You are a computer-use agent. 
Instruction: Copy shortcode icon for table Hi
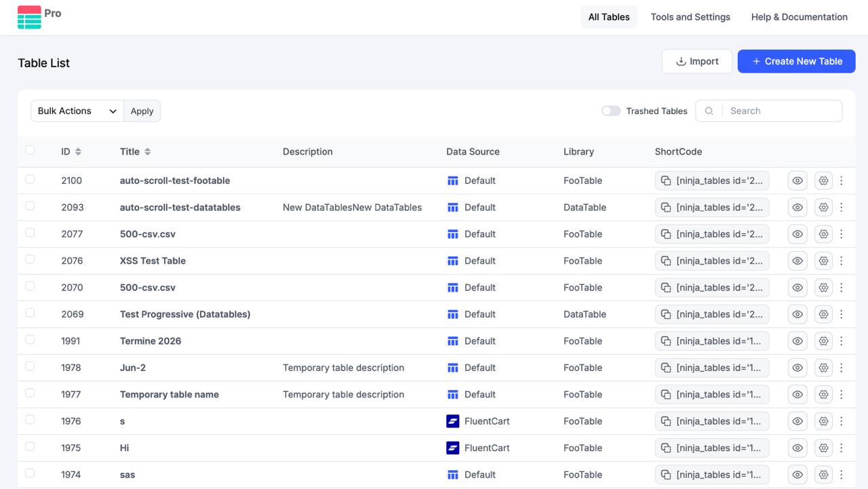coord(666,448)
